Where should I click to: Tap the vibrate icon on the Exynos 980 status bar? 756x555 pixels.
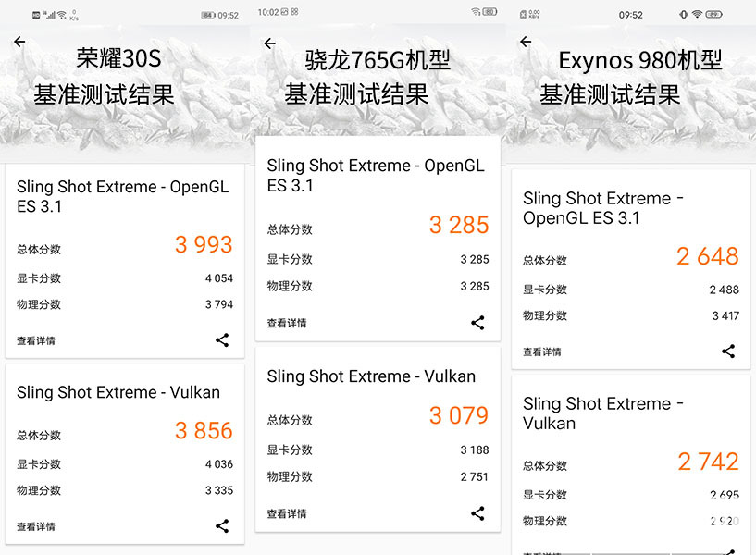coord(684,15)
